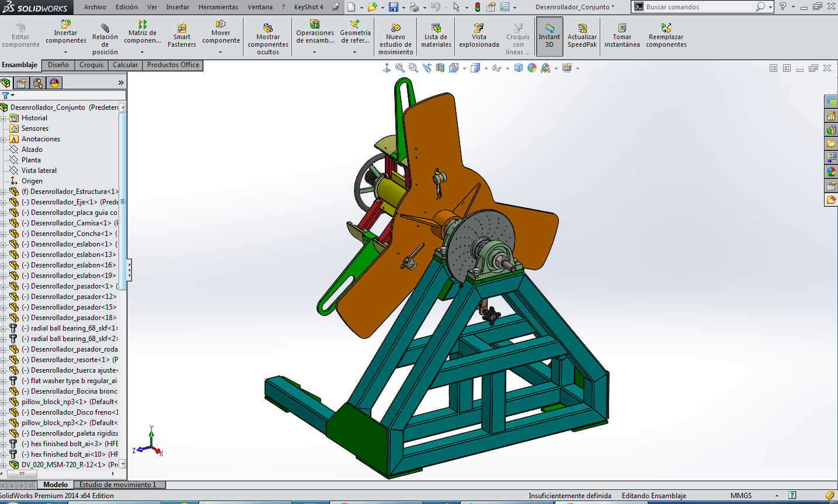Switch to Calcular tab
This screenshot has width=838, height=504.
pos(126,65)
